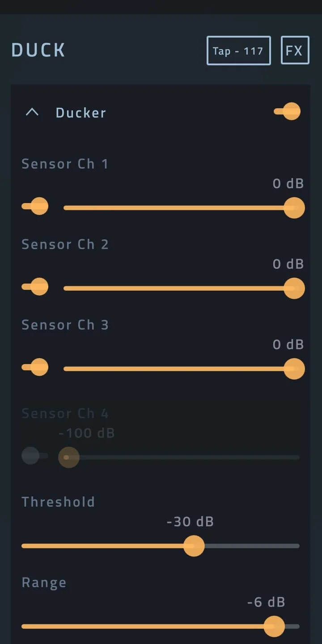Disable the Sensor Ch 2 toggle

[x=35, y=286]
